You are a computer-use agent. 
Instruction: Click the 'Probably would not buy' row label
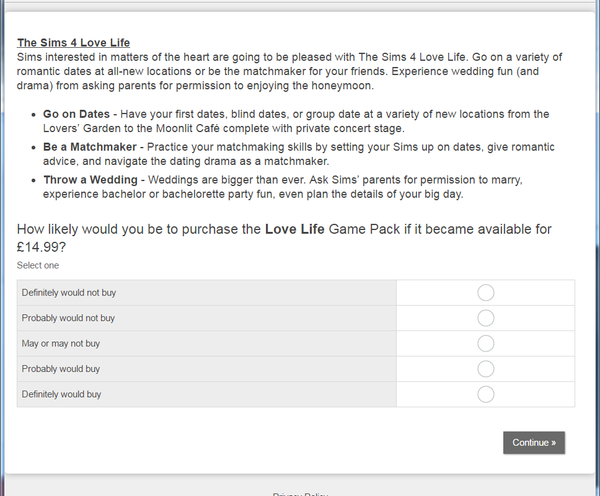68,318
